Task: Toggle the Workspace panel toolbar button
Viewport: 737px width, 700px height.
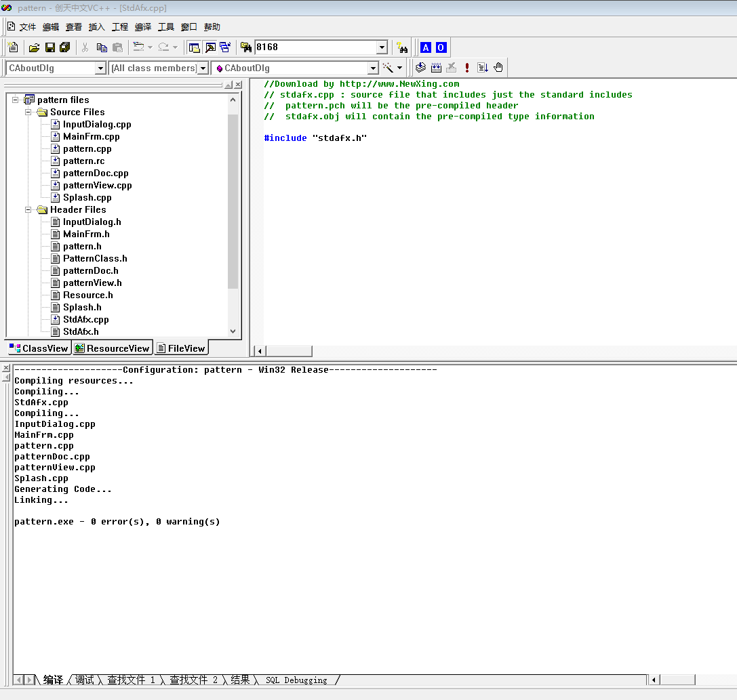Action: (x=195, y=47)
